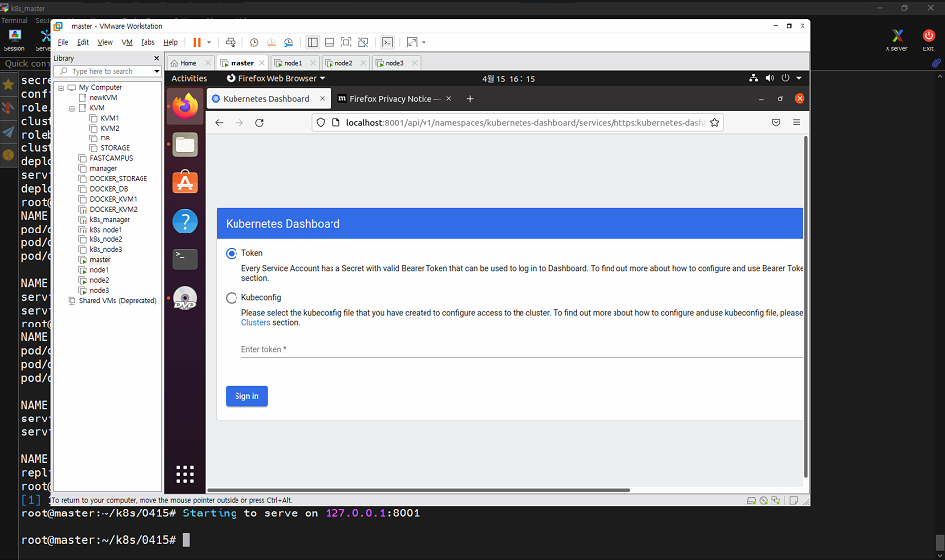
Task: Open the DVD disc icon in dock
Action: 185,299
